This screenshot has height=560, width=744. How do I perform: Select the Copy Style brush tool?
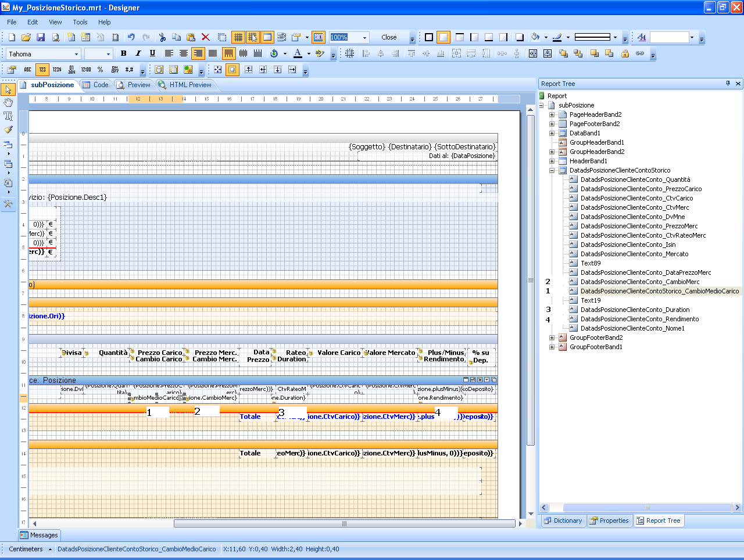pyautogui.click(x=8, y=130)
